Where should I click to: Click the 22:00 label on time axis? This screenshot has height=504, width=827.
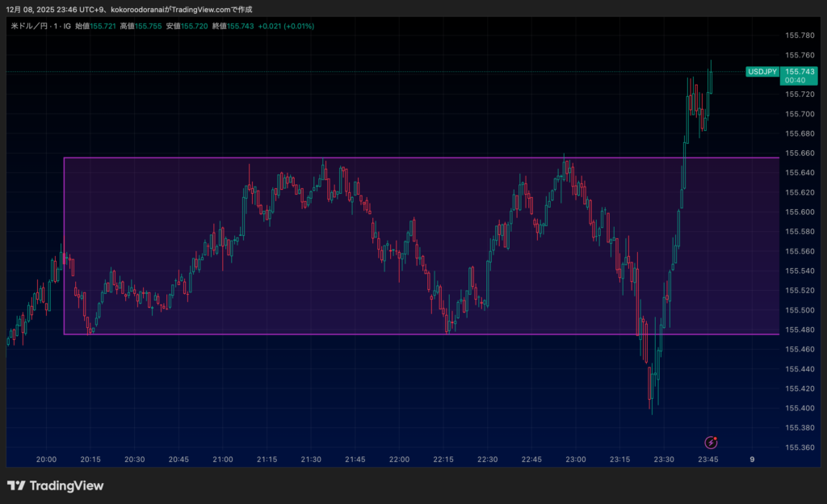[399, 460]
